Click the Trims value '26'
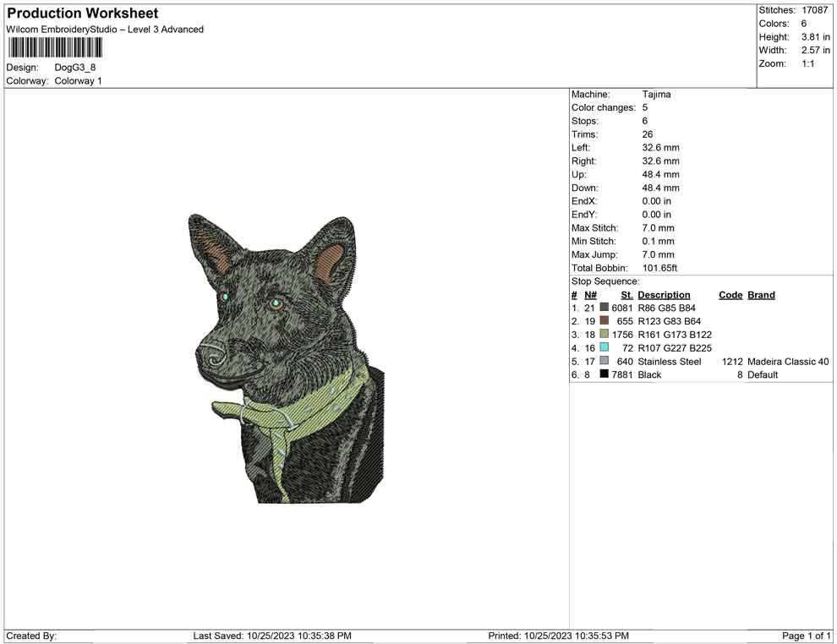This screenshot has width=837, height=644. [x=648, y=134]
